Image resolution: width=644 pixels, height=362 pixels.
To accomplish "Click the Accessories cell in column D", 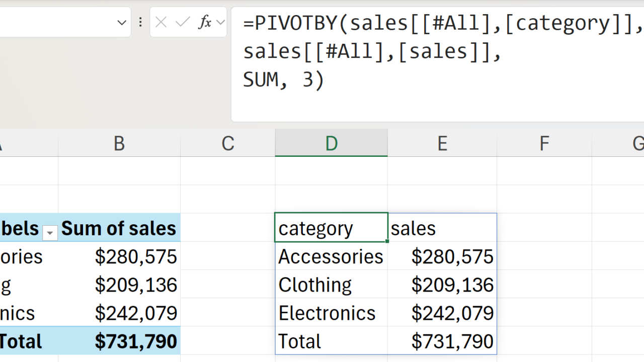I will [331, 257].
